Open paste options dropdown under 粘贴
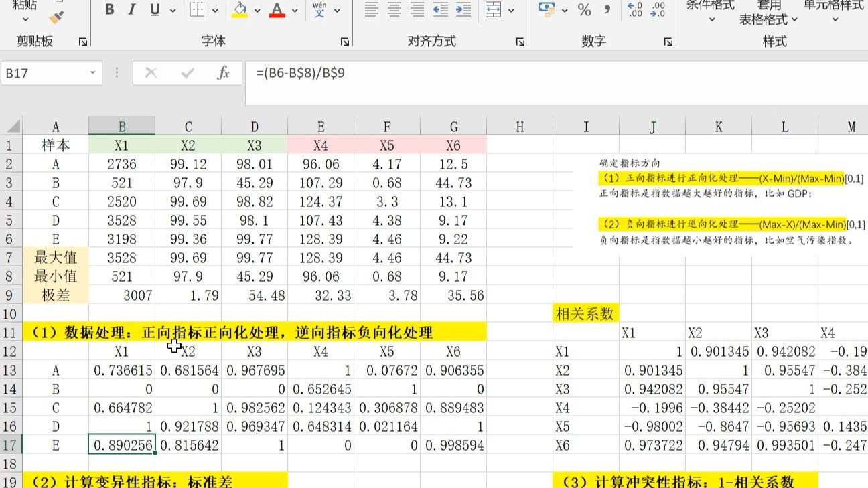This screenshot has height=488, width=868. coord(25,19)
